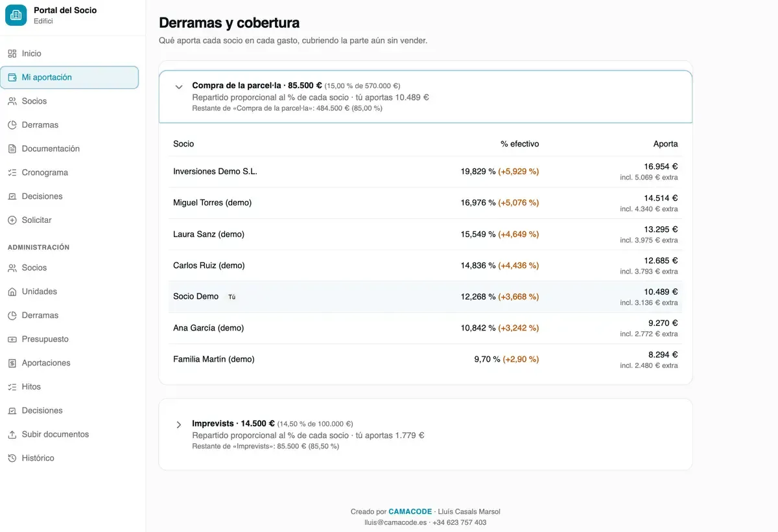Viewport: 778px width, 532px height.
Task: Click the Portal del Socio title
Action: point(65,10)
